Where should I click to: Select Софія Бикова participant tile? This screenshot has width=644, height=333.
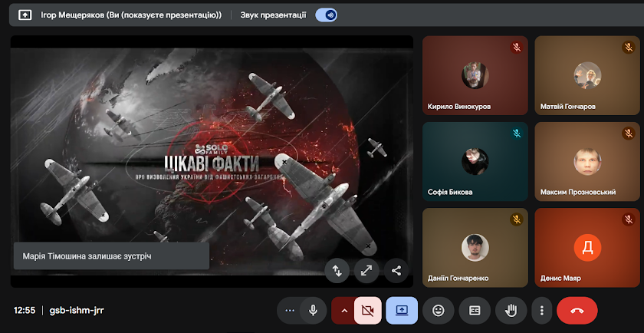[475, 161]
